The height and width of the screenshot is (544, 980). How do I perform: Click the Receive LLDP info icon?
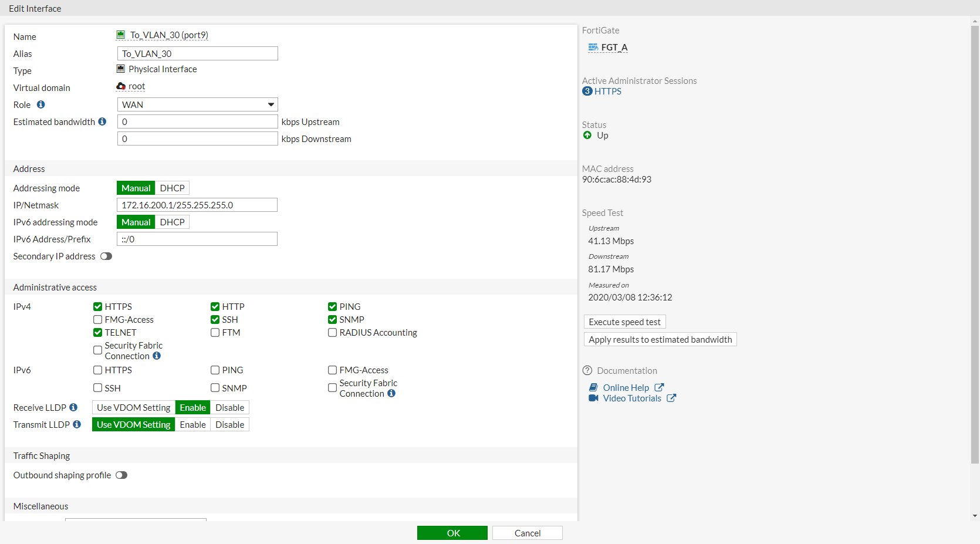coord(73,407)
